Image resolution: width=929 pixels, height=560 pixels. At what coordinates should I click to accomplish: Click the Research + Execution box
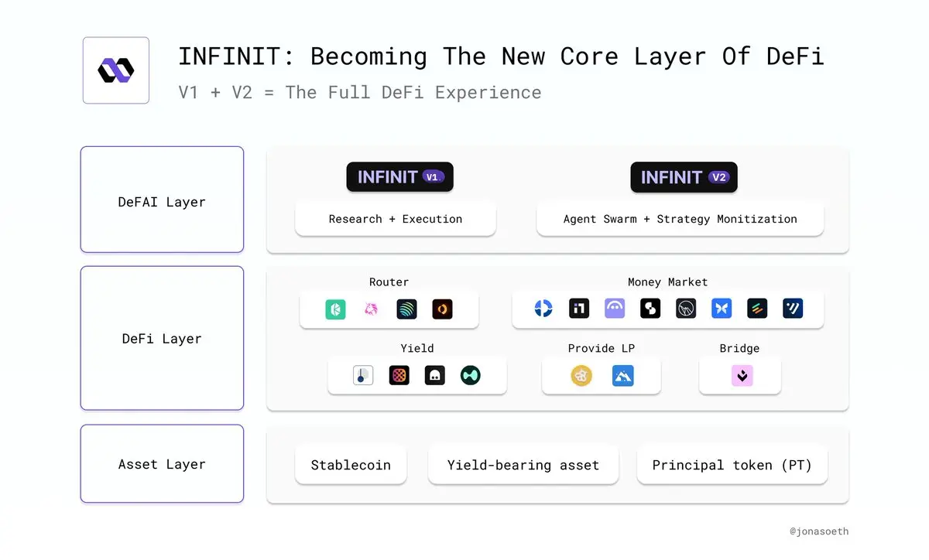396,219
